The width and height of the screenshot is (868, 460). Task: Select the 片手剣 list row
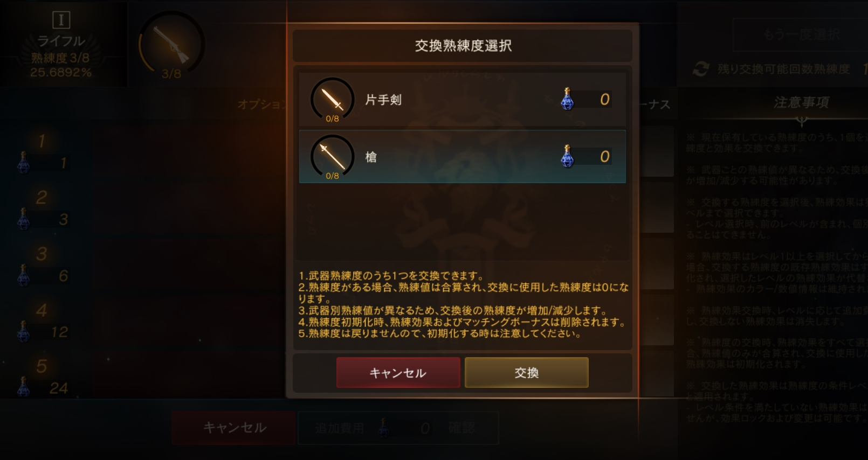click(463, 100)
